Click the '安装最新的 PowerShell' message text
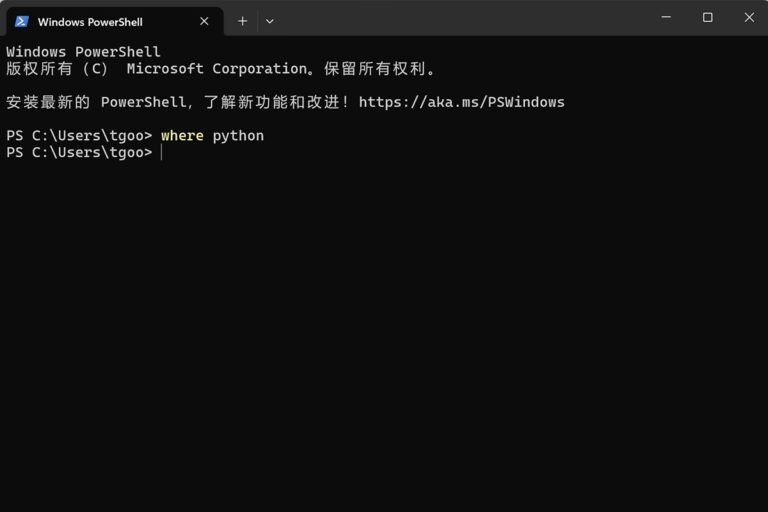Screen dimensions: 768x512 [x=96, y=102]
